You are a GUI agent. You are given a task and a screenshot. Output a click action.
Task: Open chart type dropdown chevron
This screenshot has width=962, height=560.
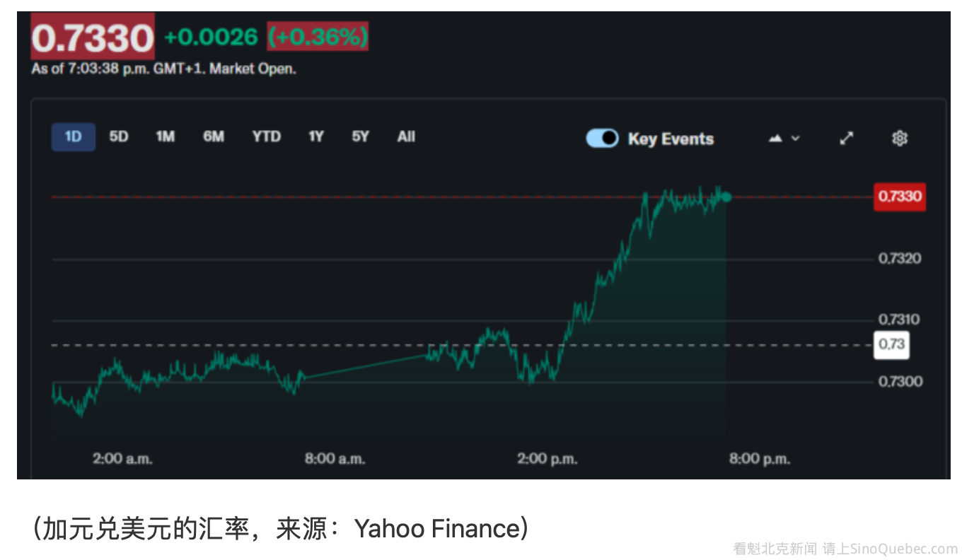(795, 139)
